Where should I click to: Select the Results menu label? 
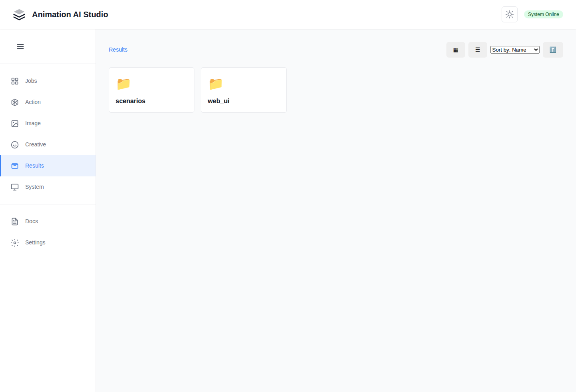[34, 166]
